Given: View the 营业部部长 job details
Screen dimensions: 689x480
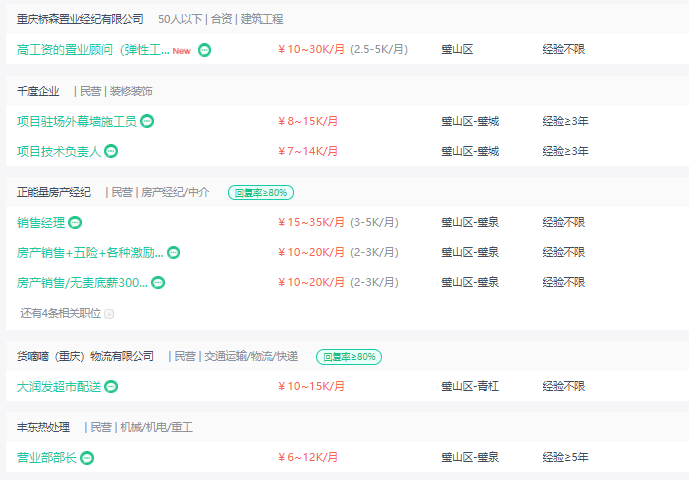Looking at the screenshot, I should [x=47, y=458].
